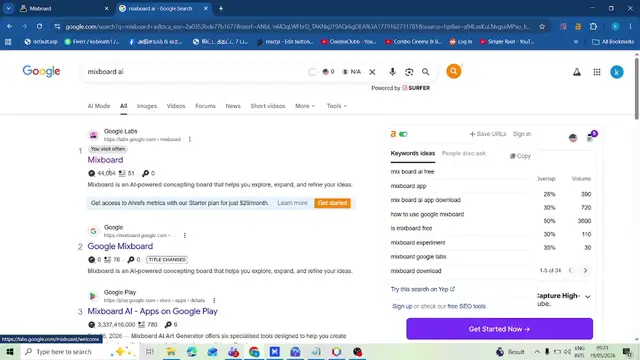Screen dimensions: 640x360
Task: Click the Google logo
Action: tap(41, 71)
